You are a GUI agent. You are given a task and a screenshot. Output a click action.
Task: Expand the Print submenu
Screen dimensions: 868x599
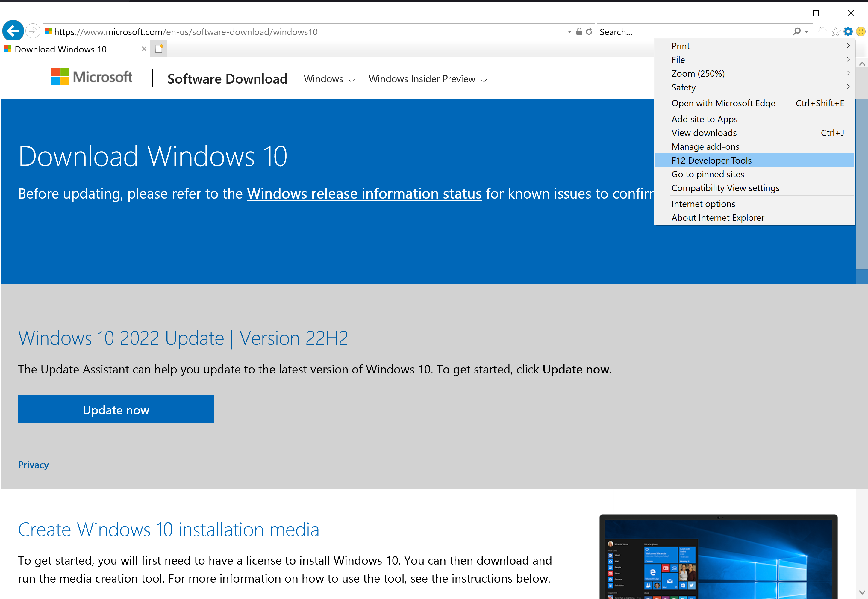tap(754, 46)
